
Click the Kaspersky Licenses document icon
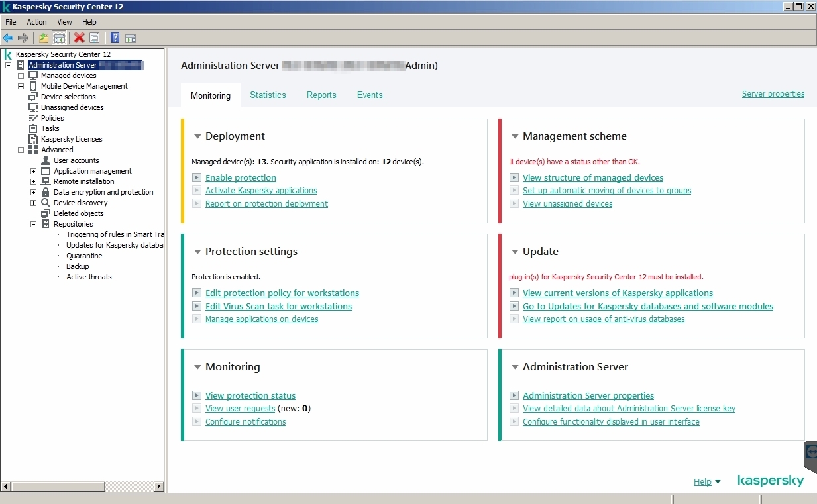click(x=33, y=139)
